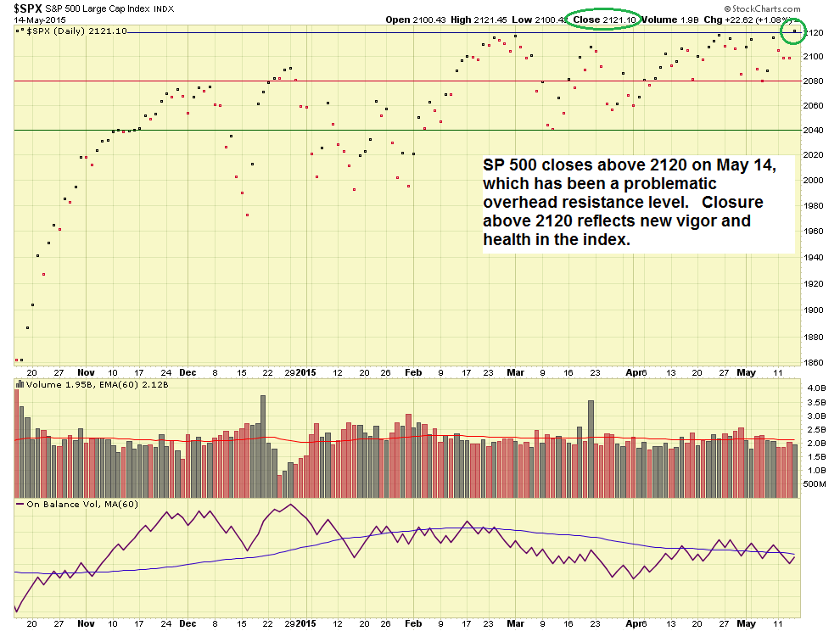Click the 1980 price axis label
Screen dimensions: 840x631
click(x=813, y=206)
